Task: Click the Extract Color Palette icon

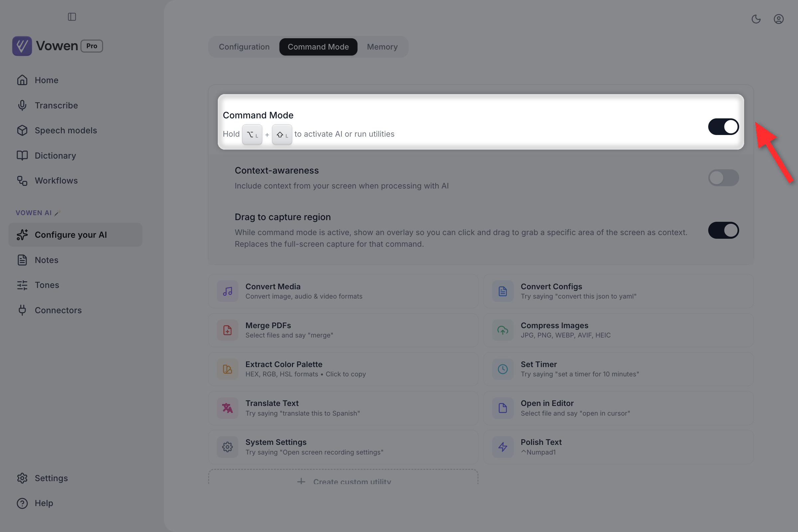Action: 228,369
